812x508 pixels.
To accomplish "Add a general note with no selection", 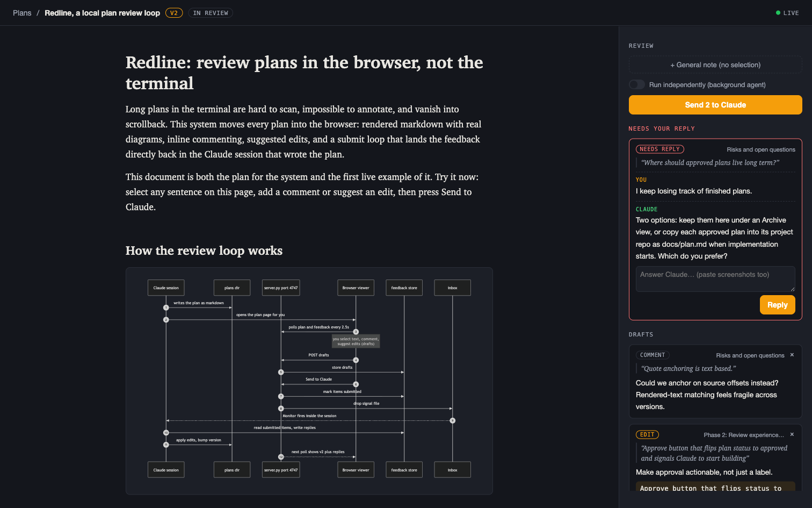I will click(715, 65).
